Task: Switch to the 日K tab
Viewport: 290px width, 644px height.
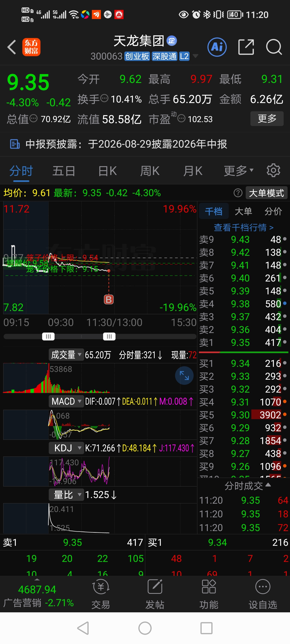Action: [107, 171]
